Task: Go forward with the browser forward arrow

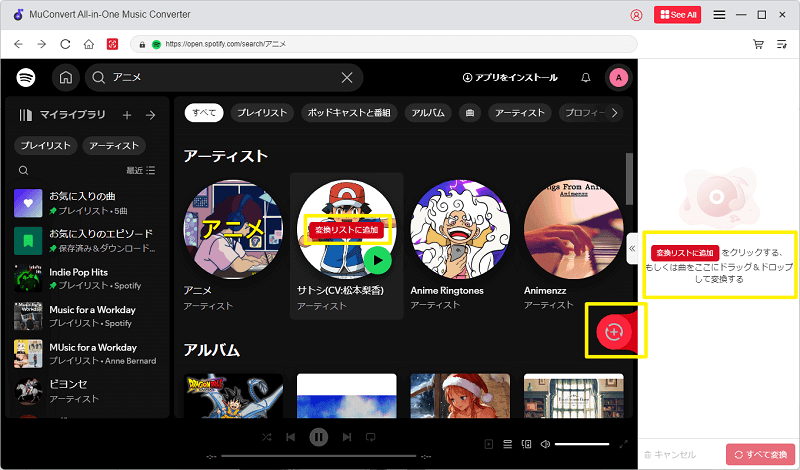Action: (x=42, y=44)
